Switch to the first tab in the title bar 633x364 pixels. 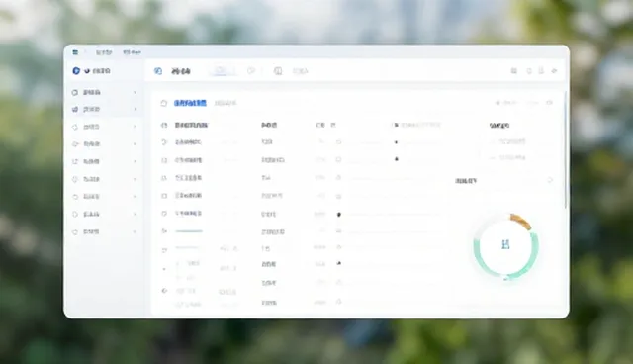(104, 52)
